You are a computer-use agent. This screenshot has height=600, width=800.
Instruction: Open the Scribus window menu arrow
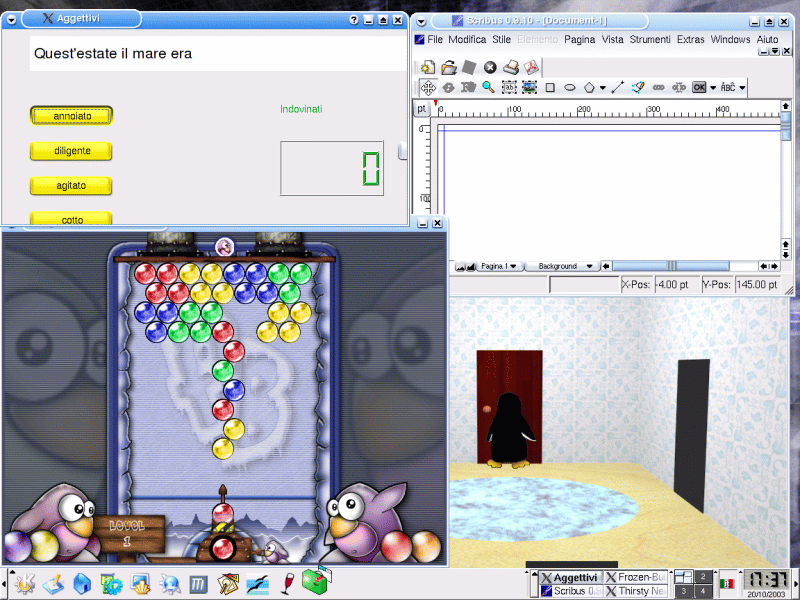(421, 21)
